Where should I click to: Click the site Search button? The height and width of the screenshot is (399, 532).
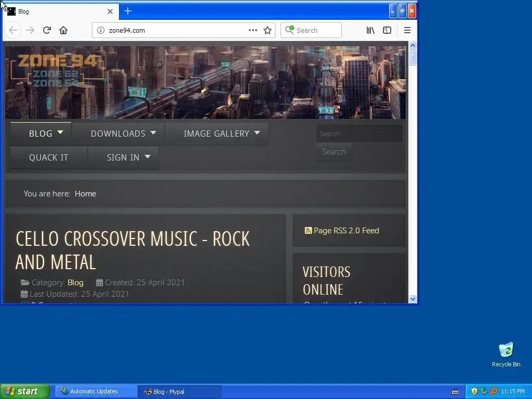(334, 152)
